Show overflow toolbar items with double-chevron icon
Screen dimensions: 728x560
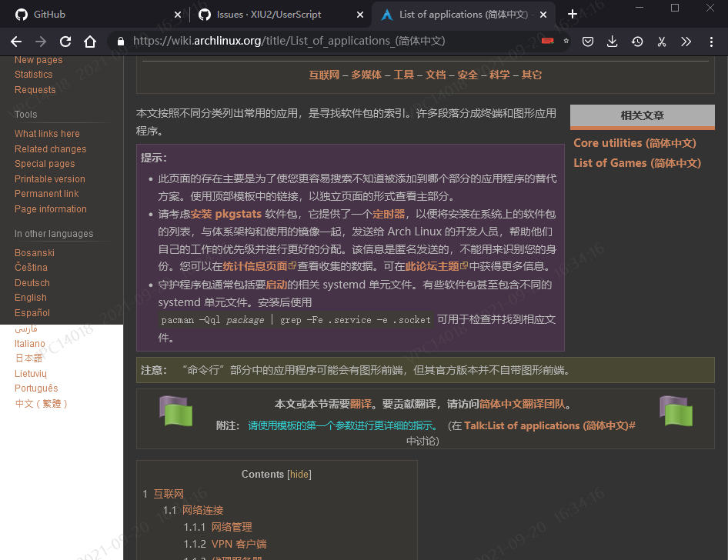(x=686, y=42)
